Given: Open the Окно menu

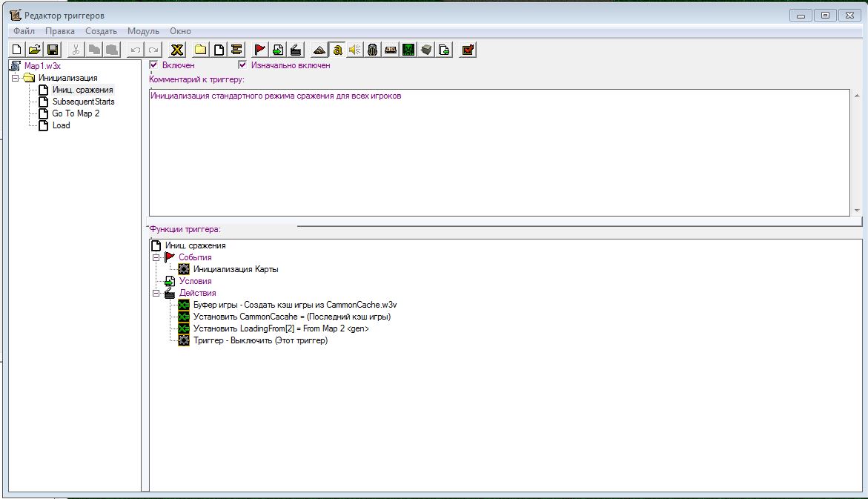Looking at the screenshot, I should tap(180, 31).
